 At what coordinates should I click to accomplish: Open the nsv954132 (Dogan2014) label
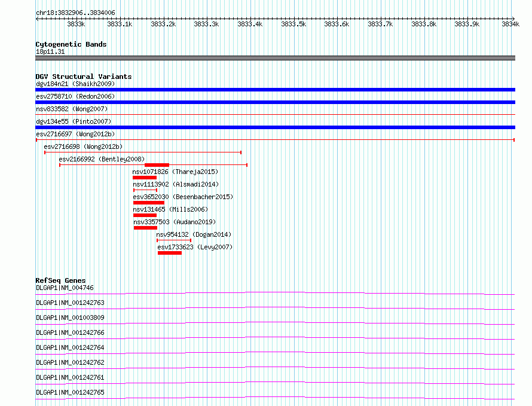click(x=194, y=234)
